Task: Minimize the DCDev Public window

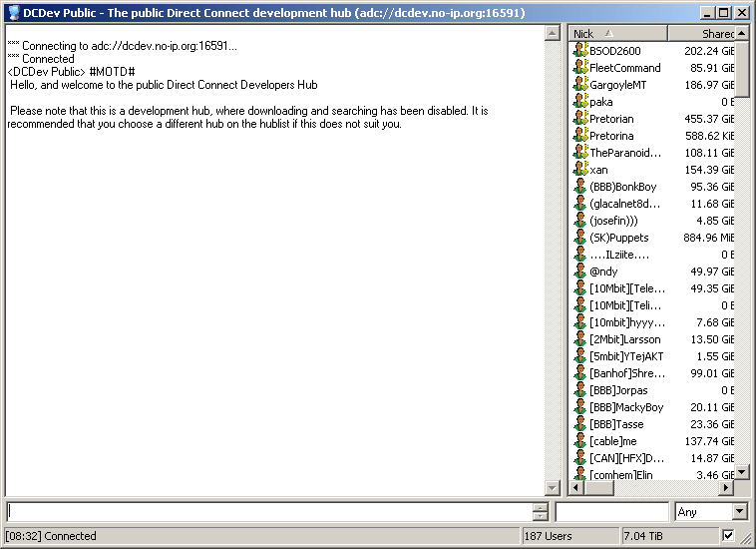Action: pyautogui.click(x=707, y=13)
